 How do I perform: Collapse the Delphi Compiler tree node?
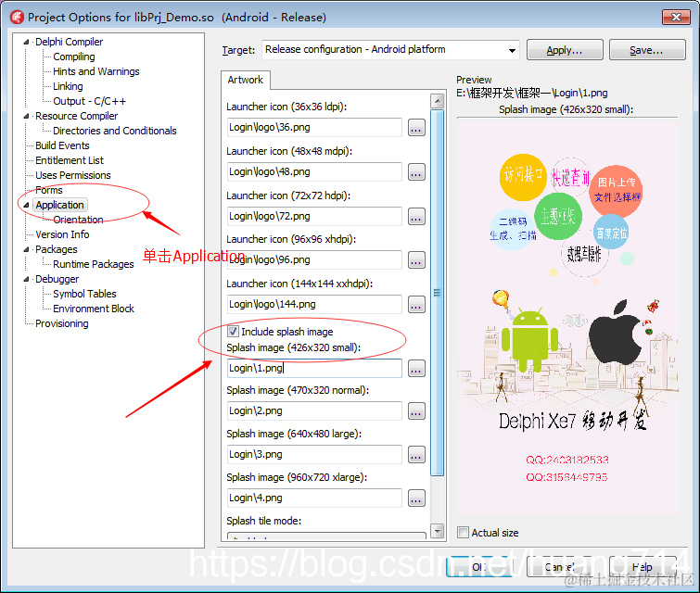tap(26, 42)
